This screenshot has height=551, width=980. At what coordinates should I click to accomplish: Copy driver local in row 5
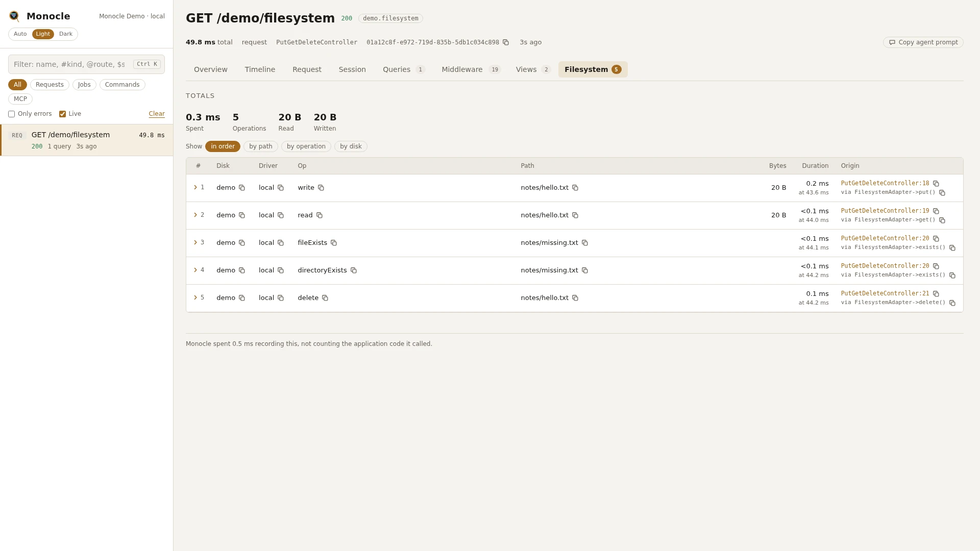tap(281, 298)
